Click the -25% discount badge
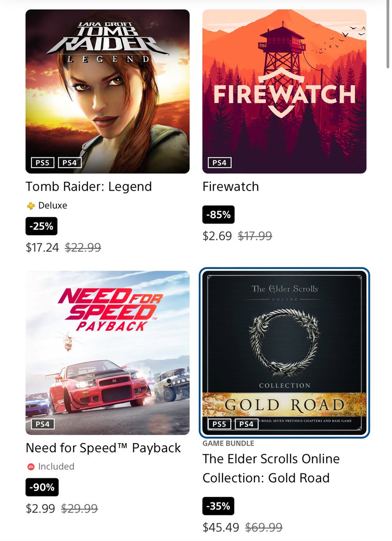Viewport: 392px width, 541px height. coord(41,226)
